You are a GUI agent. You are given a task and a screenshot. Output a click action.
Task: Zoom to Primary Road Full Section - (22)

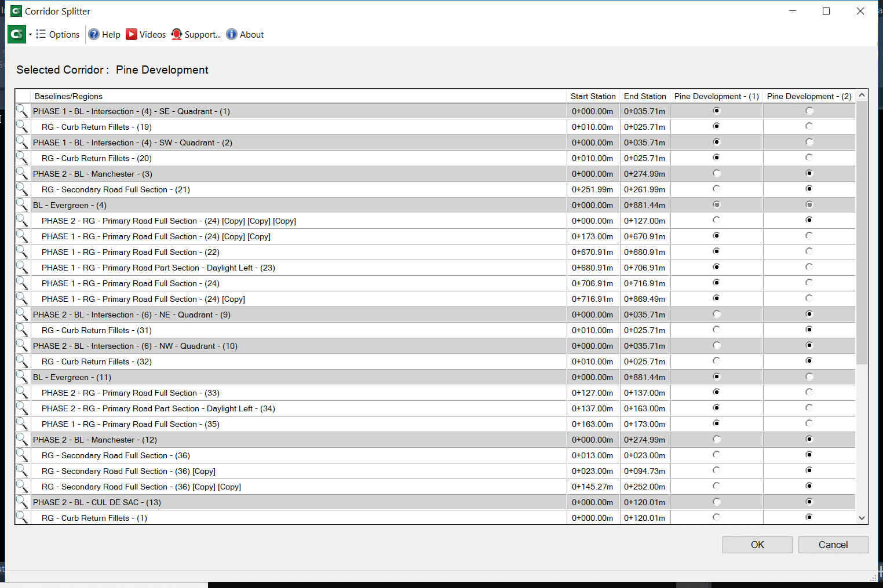(x=22, y=251)
